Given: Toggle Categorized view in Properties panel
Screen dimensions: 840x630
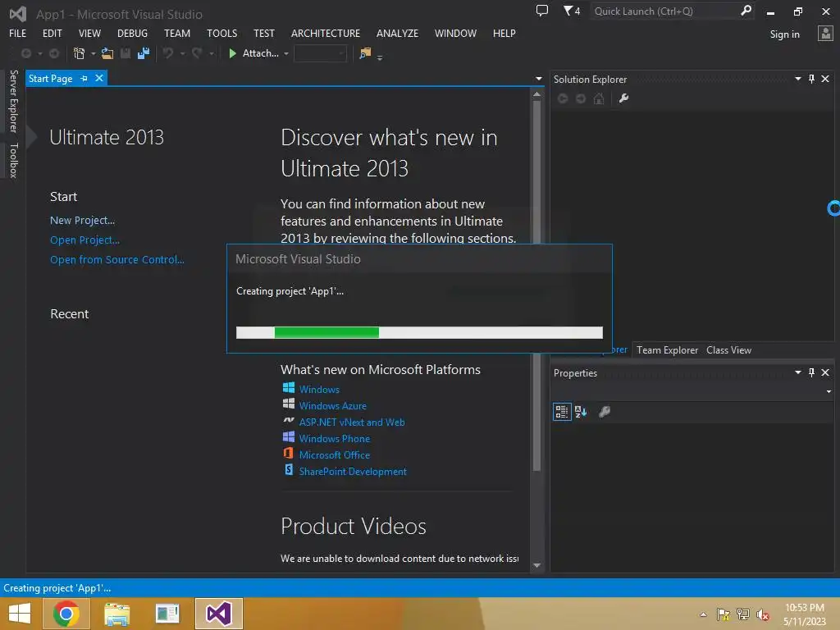Looking at the screenshot, I should (x=562, y=412).
